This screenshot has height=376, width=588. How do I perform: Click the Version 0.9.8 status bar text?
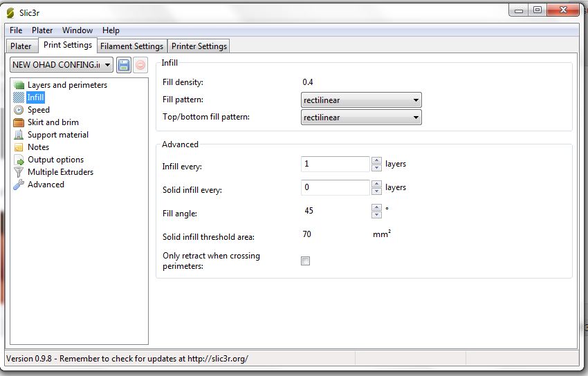(x=127, y=359)
